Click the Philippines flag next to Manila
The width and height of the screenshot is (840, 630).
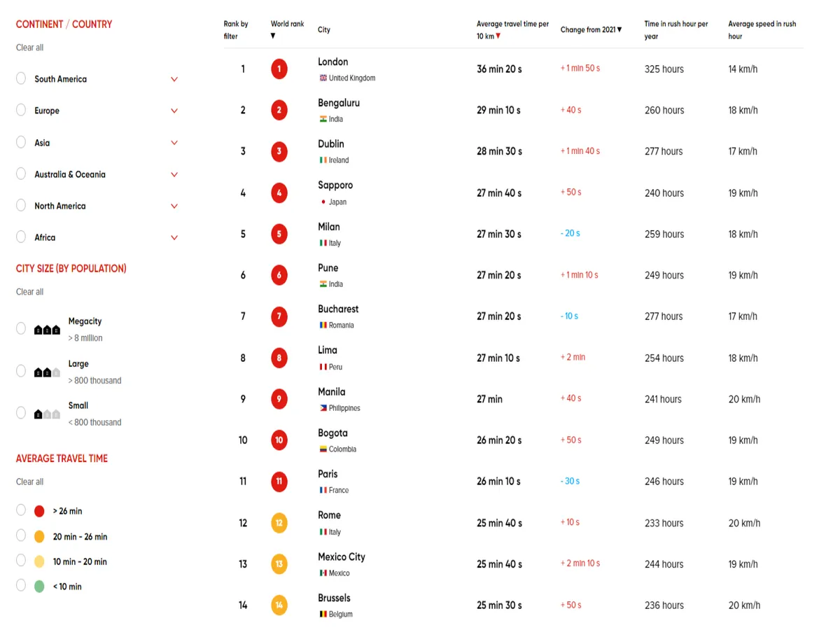pos(323,408)
